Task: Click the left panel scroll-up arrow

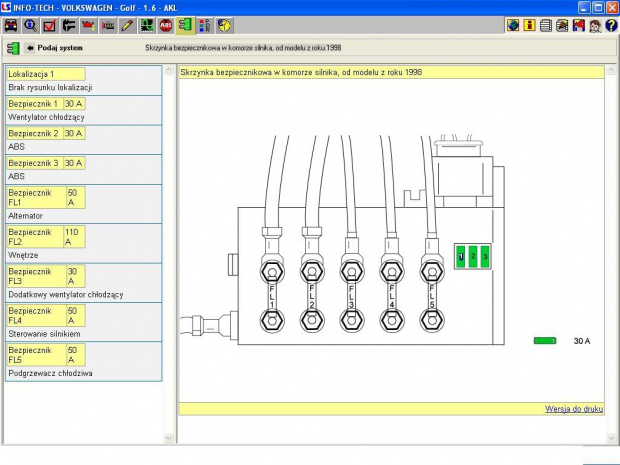Action: click(x=169, y=70)
